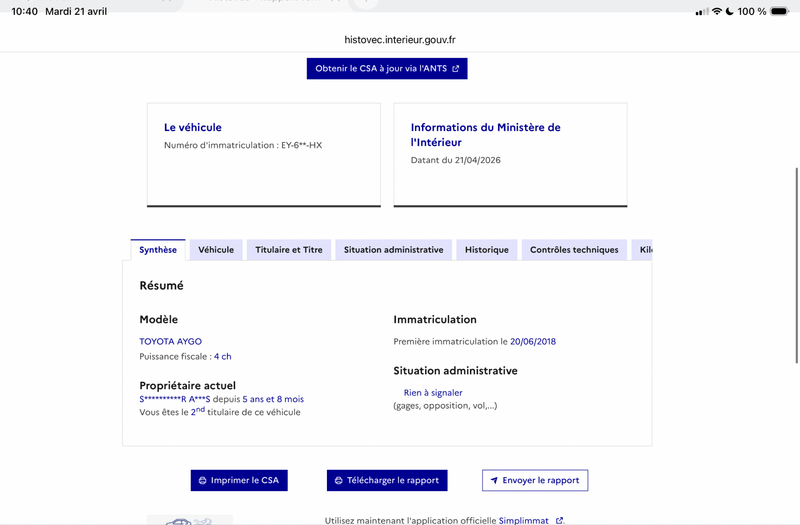Image resolution: width=800 pixels, height=525 pixels.
Task: Tap the histovec.interieur.gouv.fr address bar
Action: (400, 40)
